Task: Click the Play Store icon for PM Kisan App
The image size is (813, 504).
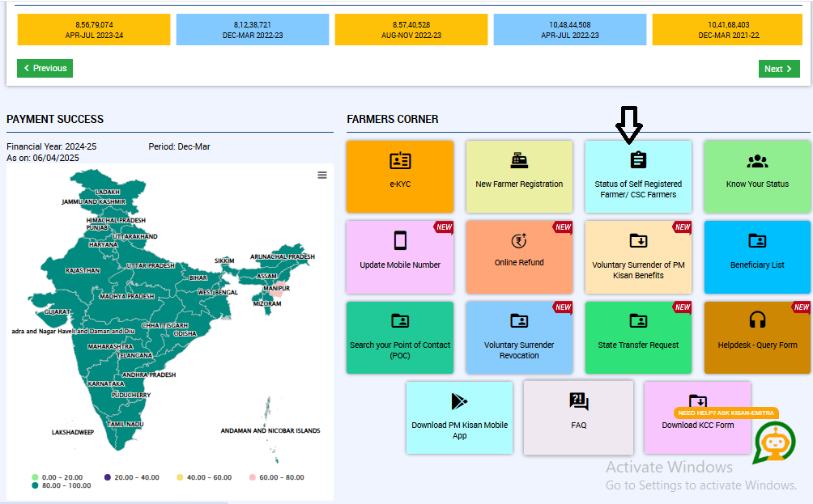Action: click(x=459, y=401)
